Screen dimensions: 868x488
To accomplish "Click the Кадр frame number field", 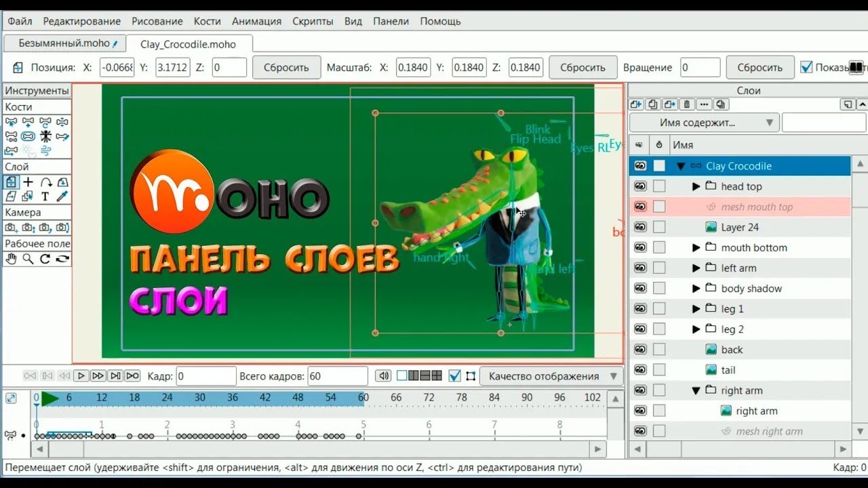I will click(206, 376).
